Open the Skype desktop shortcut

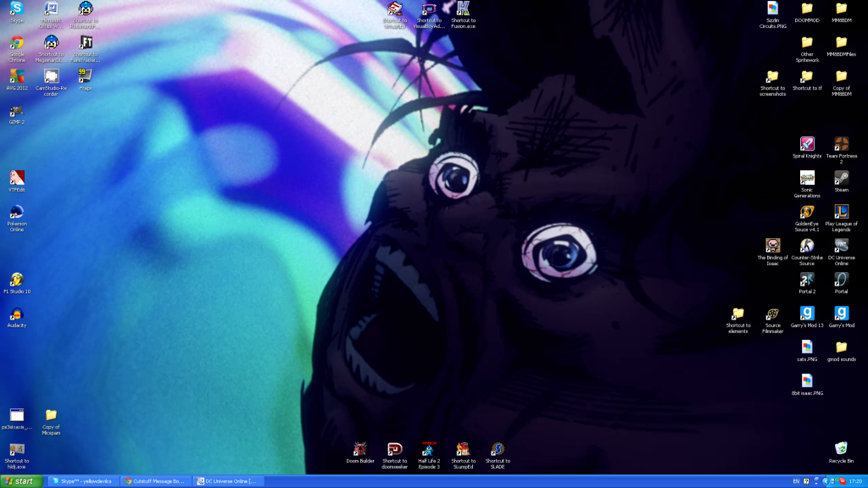(16, 9)
